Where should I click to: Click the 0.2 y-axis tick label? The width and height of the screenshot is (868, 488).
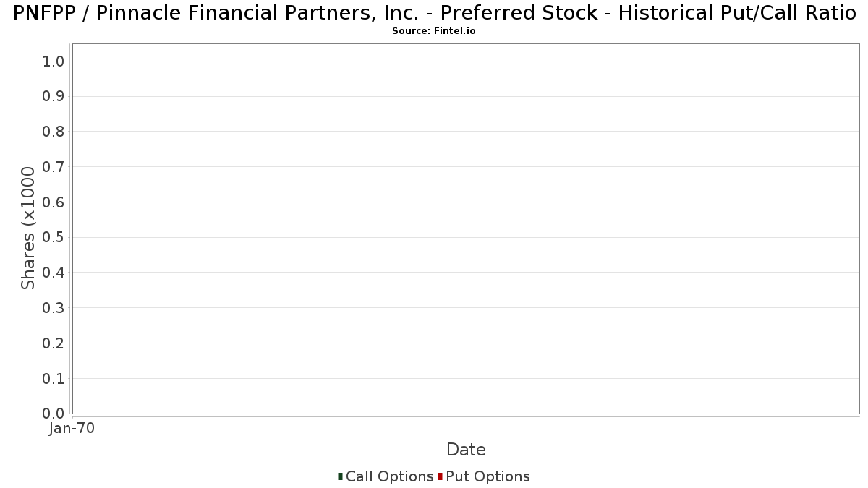click(54, 343)
